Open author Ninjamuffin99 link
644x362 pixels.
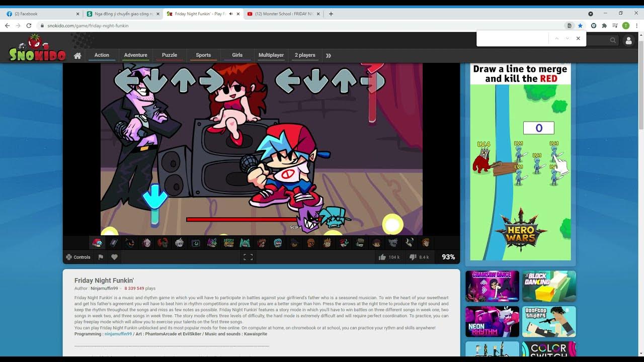104,289
